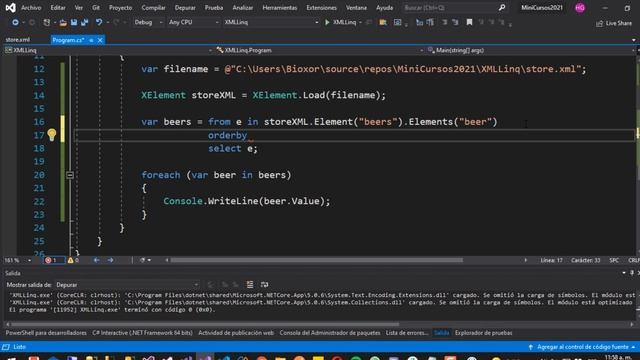This screenshot has height=360, width=640.
Task: Click Agregar al control de código fuente
Action: [x=582, y=347]
